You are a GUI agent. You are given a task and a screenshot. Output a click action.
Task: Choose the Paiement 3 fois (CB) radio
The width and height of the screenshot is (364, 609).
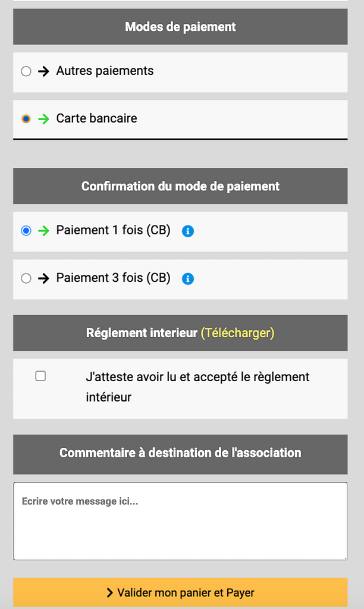(26, 278)
